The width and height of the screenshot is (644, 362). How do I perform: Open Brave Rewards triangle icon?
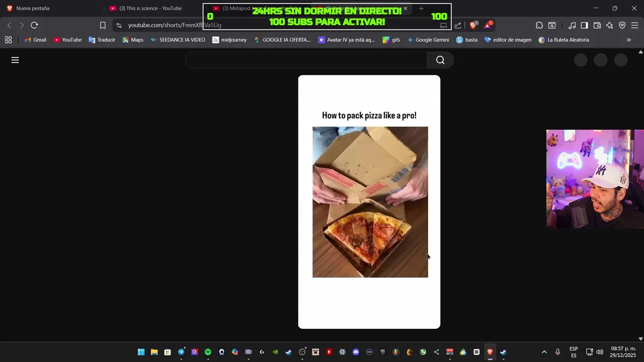(488, 25)
